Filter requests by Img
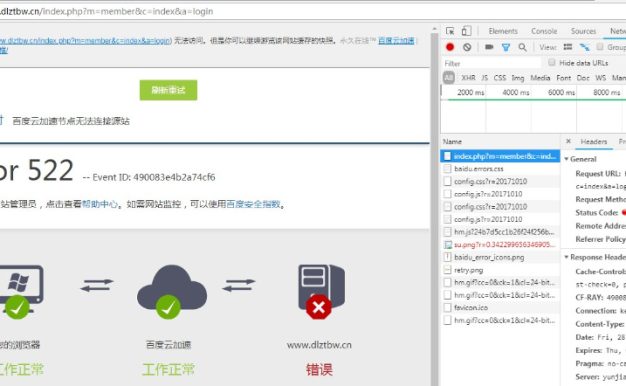This screenshot has height=386, width=626. pyautogui.click(x=518, y=78)
